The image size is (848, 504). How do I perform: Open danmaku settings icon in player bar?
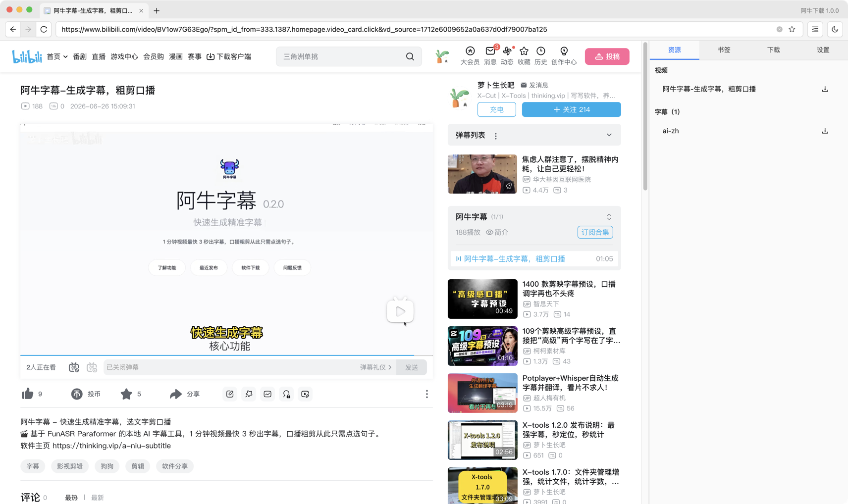pos(92,367)
